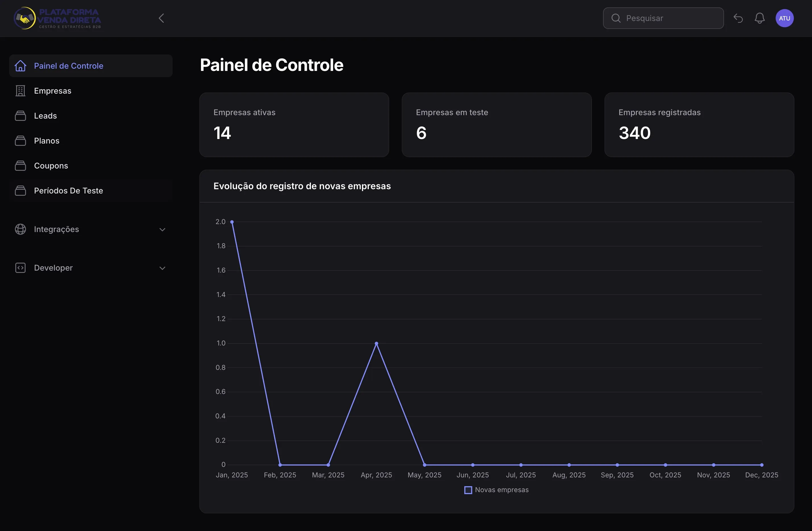Collapse the sidebar with the back chevron
The image size is (812, 531).
click(161, 18)
